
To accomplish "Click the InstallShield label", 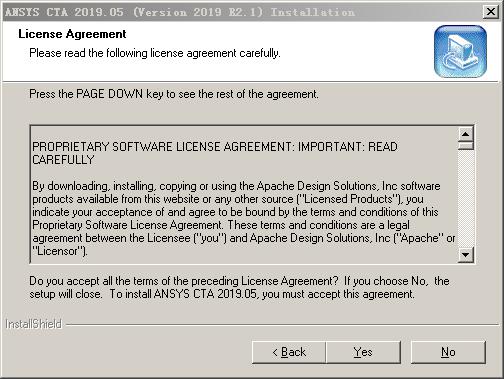I will coord(34,324).
